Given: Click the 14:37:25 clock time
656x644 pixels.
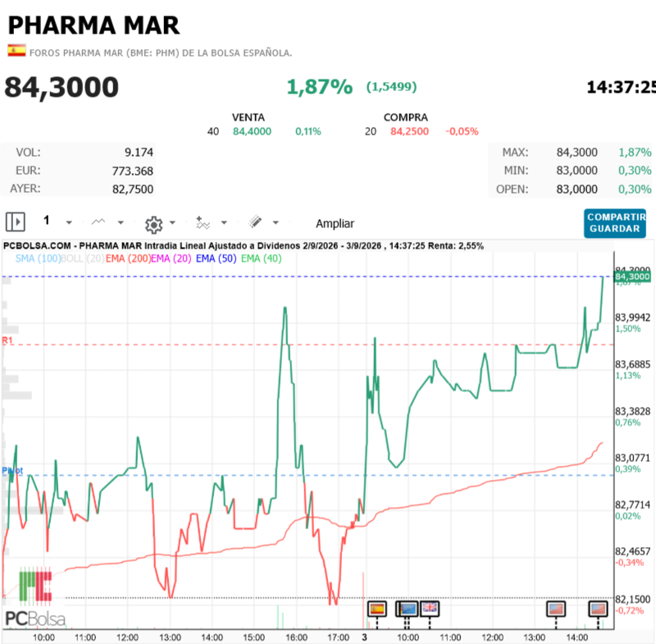Looking at the screenshot, I should tap(621, 88).
